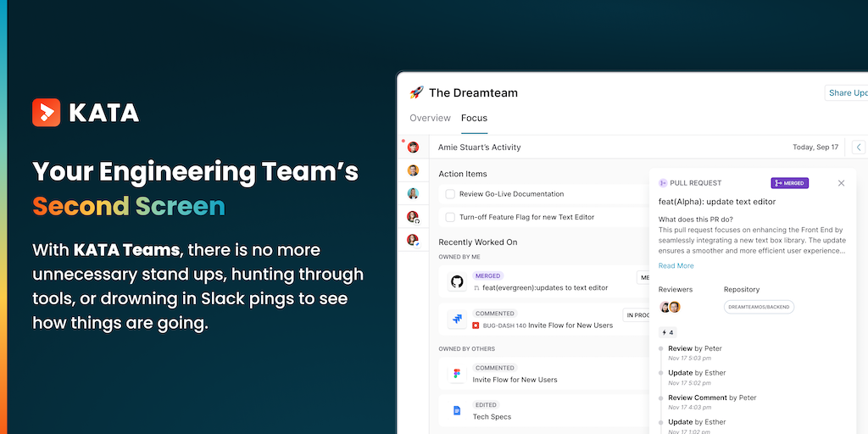The width and height of the screenshot is (868, 434).
Task: Open the Tech Specs document item
Action: tap(492, 417)
